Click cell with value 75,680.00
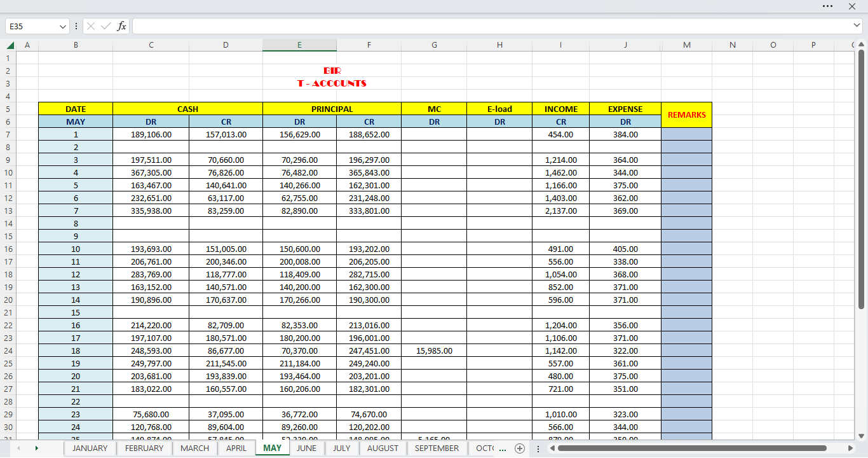 tap(151, 414)
